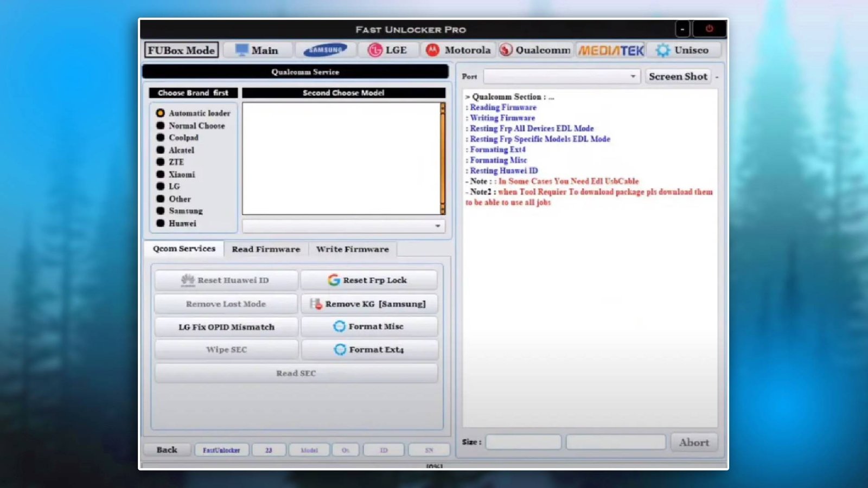Click the globe icon beside Format Ext4

click(340, 350)
